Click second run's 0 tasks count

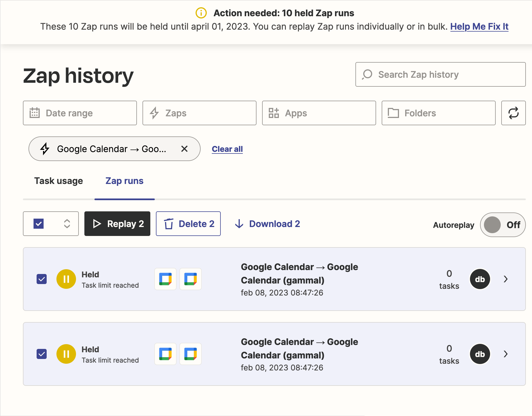point(449,354)
